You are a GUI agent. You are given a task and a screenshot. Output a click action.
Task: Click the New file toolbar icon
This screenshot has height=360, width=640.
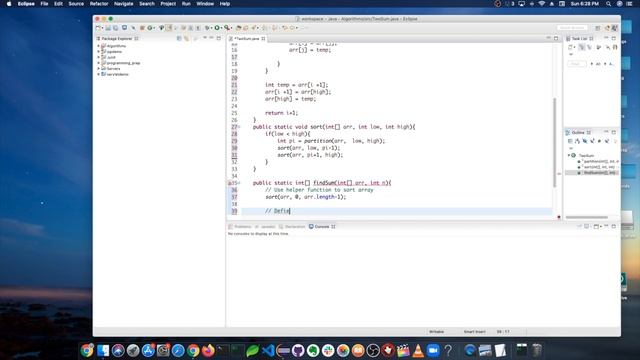coord(98,28)
